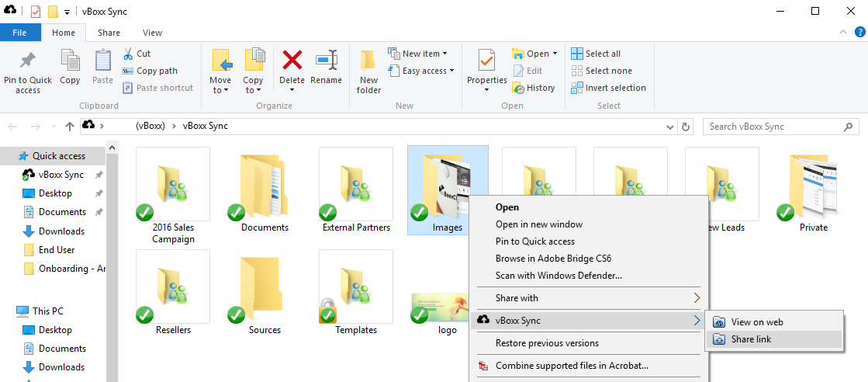
Task: Click navigation pane scroll up arrow
Action: pos(111,148)
